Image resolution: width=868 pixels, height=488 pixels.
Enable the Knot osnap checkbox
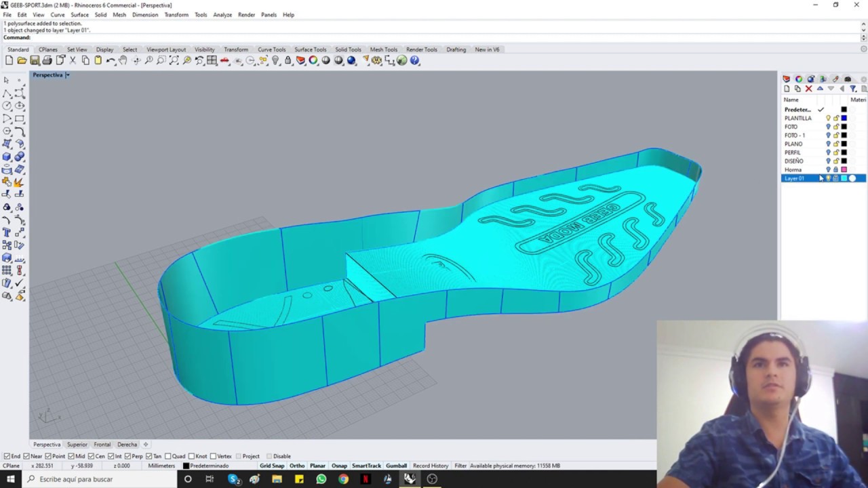pos(191,456)
